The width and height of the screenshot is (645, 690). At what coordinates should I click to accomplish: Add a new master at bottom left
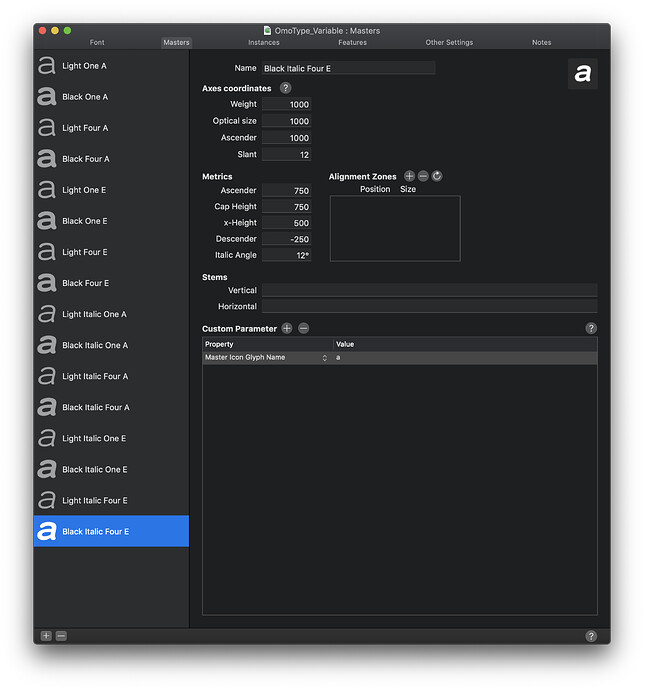(46, 636)
